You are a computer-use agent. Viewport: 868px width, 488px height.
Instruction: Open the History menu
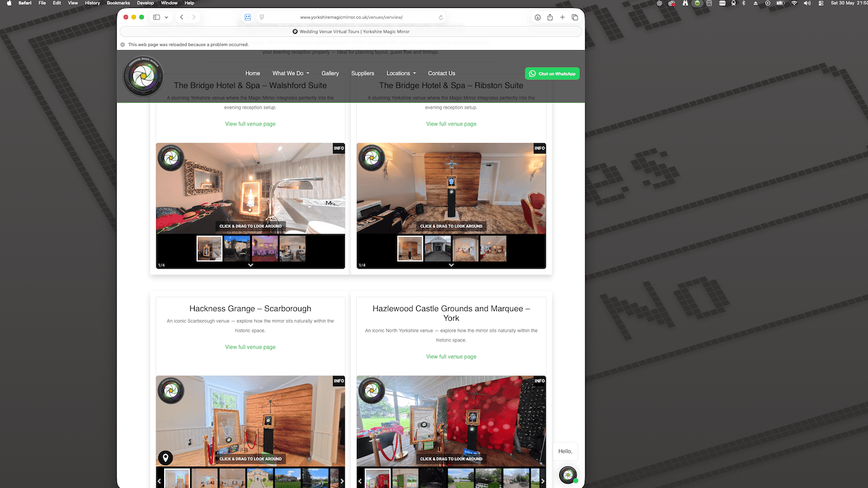pyautogui.click(x=92, y=3)
